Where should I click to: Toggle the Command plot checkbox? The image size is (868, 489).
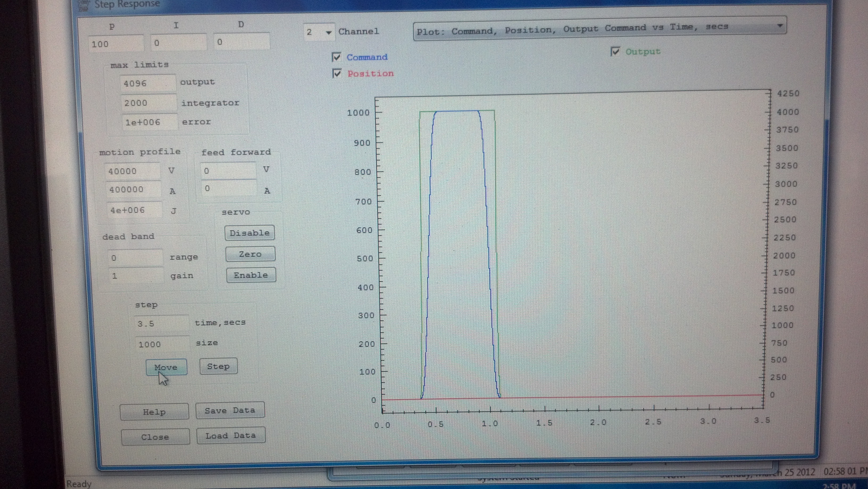[336, 57]
